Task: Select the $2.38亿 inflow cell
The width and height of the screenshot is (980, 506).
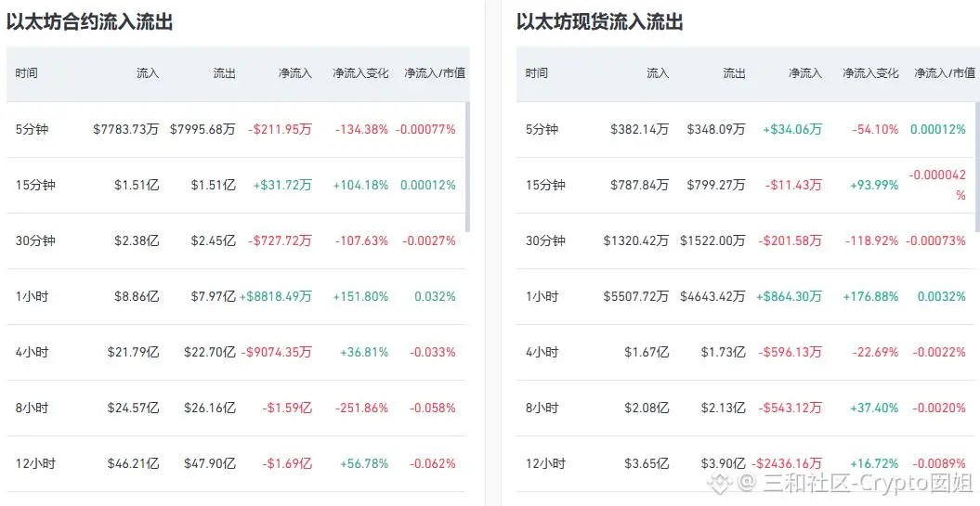Action: 137,240
